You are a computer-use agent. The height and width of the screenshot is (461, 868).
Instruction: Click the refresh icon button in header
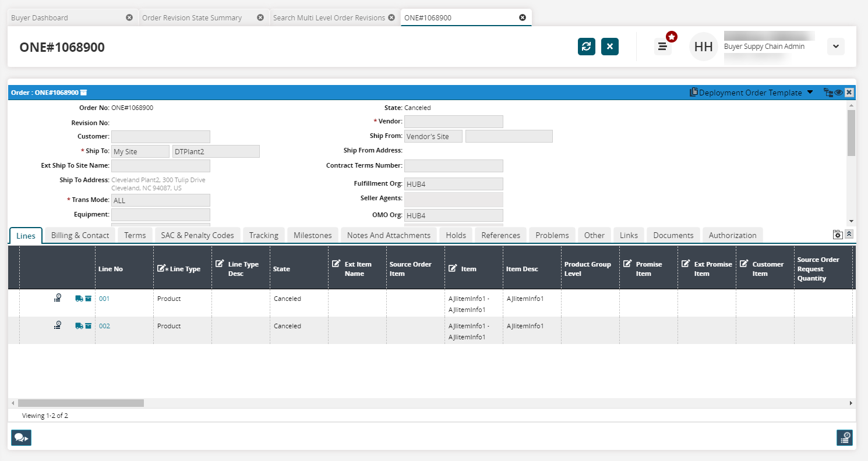tap(587, 47)
